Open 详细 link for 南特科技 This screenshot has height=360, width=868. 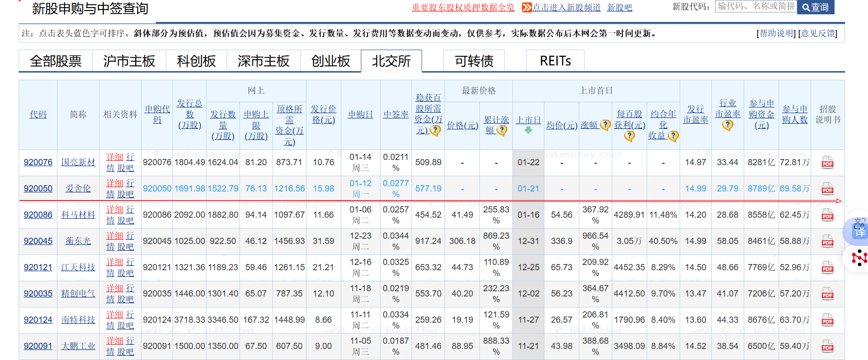[x=115, y=315]
